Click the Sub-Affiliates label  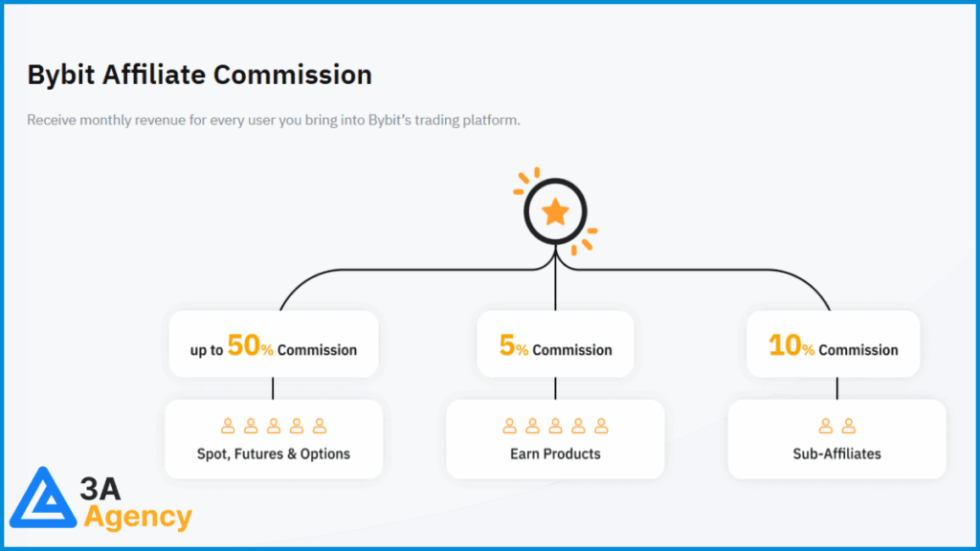836,454
